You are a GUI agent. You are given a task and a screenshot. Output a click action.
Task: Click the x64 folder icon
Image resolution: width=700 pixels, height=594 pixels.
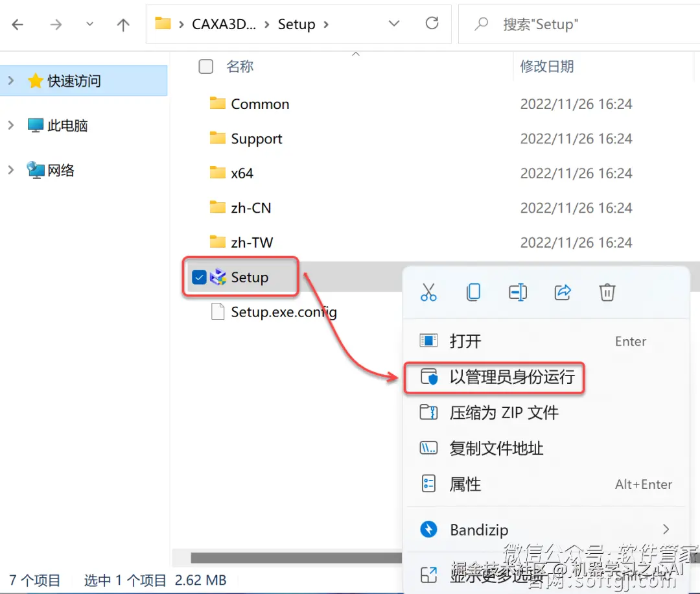[217, 172]
